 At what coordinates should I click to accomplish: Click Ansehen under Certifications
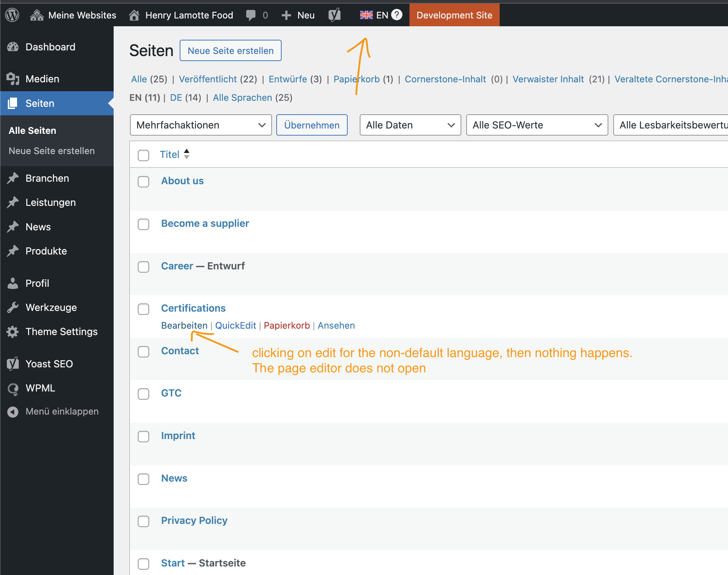(x=336, y=325)
